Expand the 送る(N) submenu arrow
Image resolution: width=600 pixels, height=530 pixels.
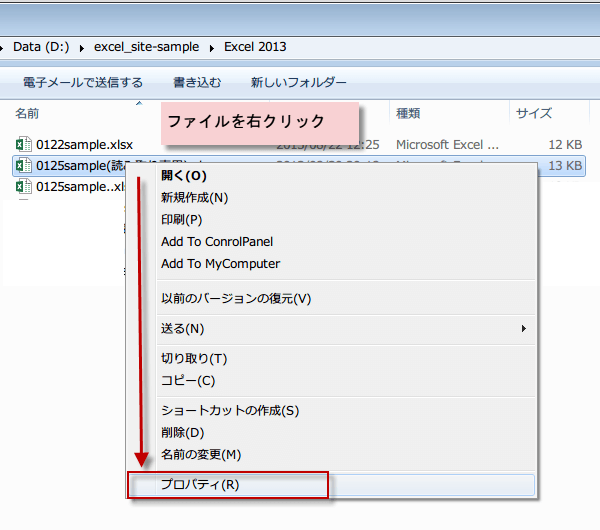click(x=523, y=329)
